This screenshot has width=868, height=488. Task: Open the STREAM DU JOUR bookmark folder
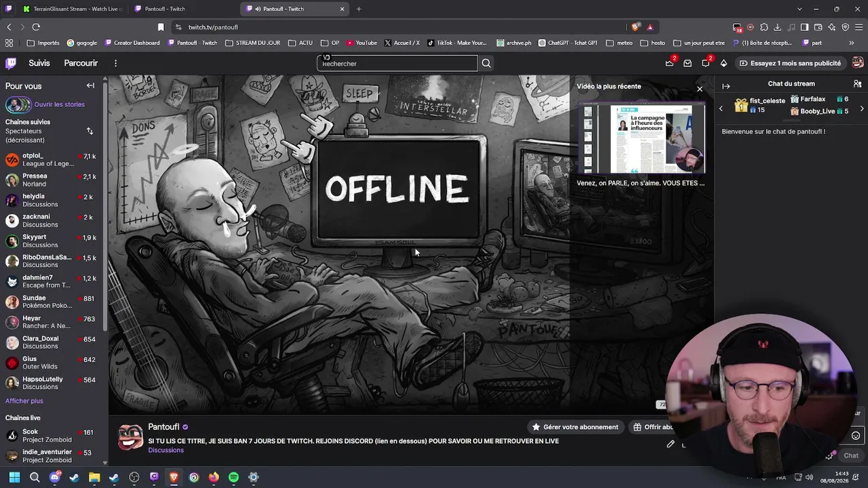coord(252,43)
